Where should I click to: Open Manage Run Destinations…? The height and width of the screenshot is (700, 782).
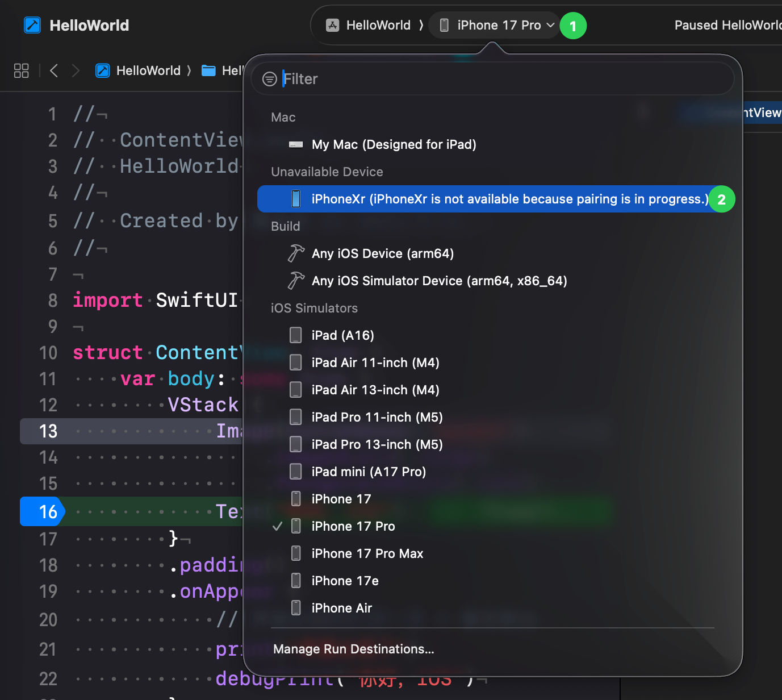pos(354,649)
